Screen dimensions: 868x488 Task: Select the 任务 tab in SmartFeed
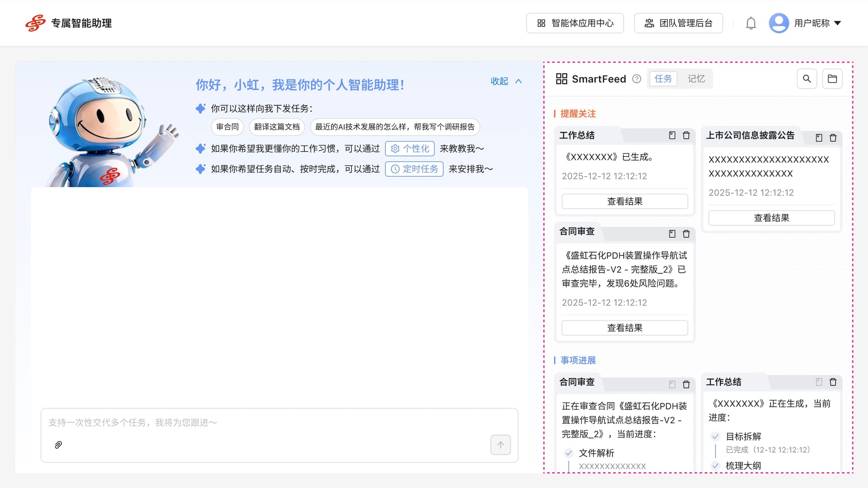pos(663,79)
